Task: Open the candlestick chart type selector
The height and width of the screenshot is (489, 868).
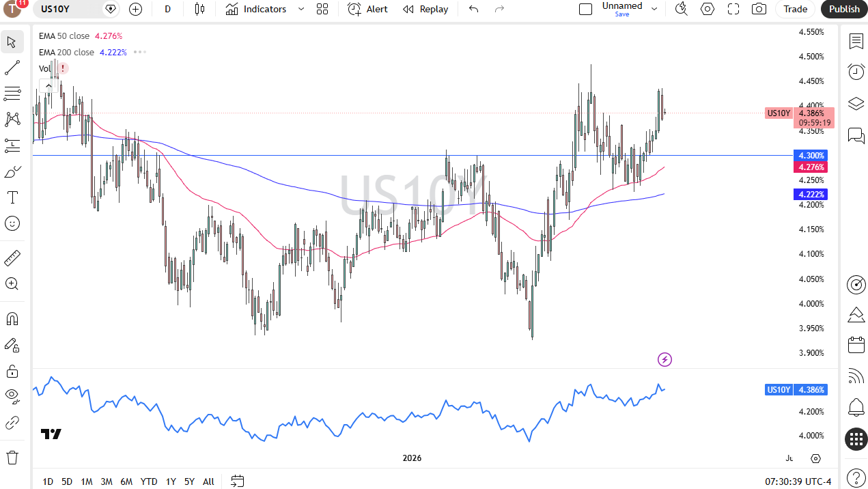Action: point(199,9)
